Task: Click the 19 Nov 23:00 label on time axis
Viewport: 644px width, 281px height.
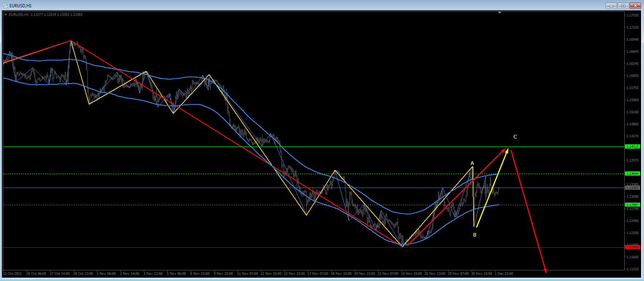Action: [365, 274]
